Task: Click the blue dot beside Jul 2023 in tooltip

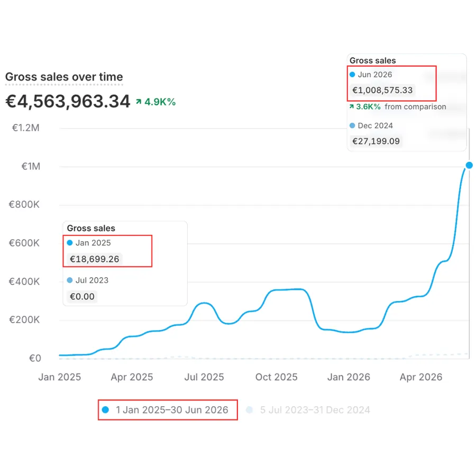Action: pyautogui.click(x=70, y=280)
